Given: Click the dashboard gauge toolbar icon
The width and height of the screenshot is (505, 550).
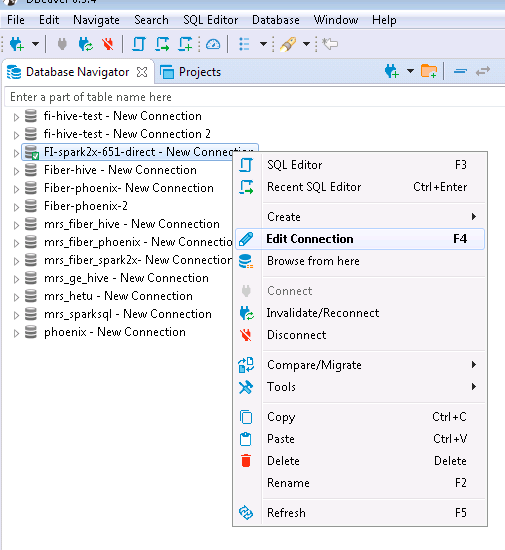Looking at the screenshot, I should coord(213,44).
